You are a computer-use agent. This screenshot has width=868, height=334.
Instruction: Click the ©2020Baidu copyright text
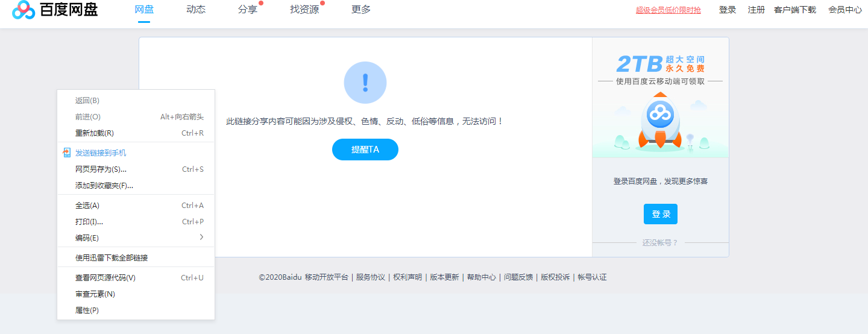coord(280,277)
